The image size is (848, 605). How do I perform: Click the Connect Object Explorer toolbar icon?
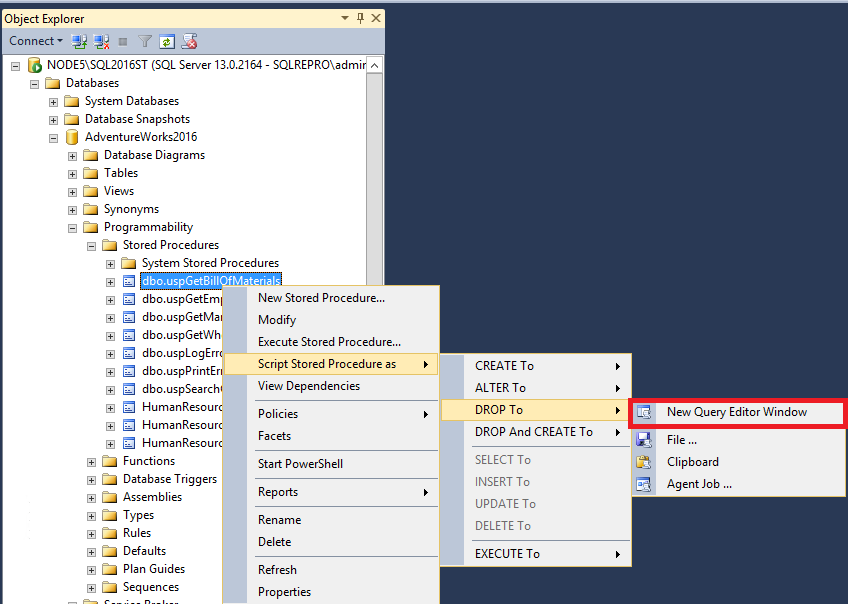[80, 41]
